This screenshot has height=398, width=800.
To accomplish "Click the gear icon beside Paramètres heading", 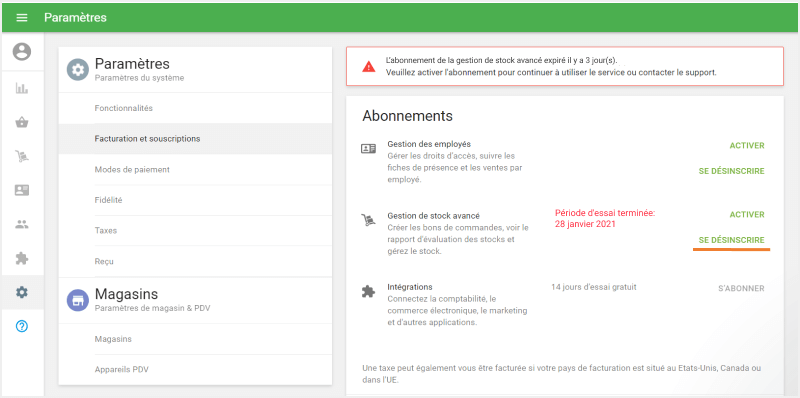I will 78,70.
